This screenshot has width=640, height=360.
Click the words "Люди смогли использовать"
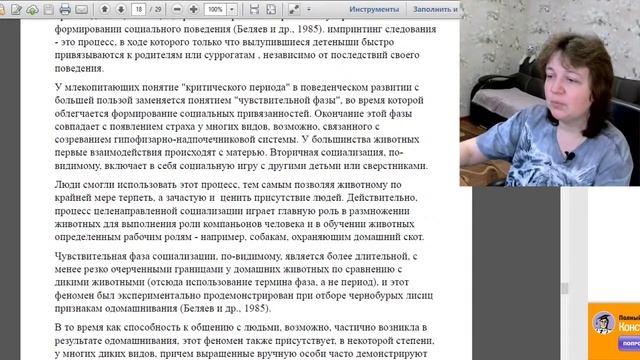pos(115,185)
